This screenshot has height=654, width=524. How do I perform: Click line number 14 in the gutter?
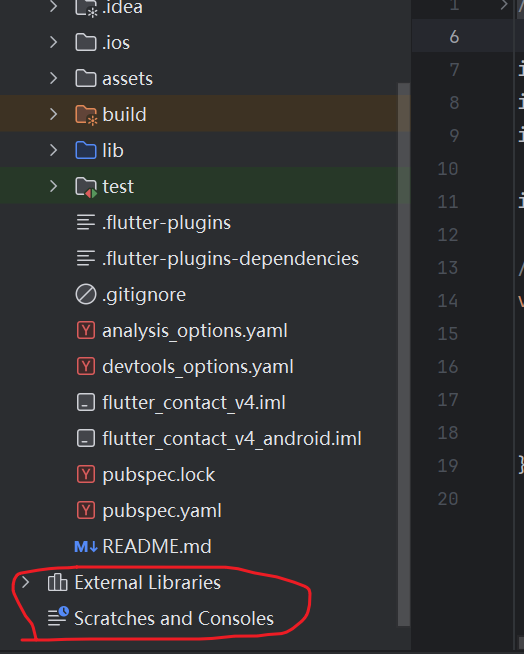[x=448, y=301]
